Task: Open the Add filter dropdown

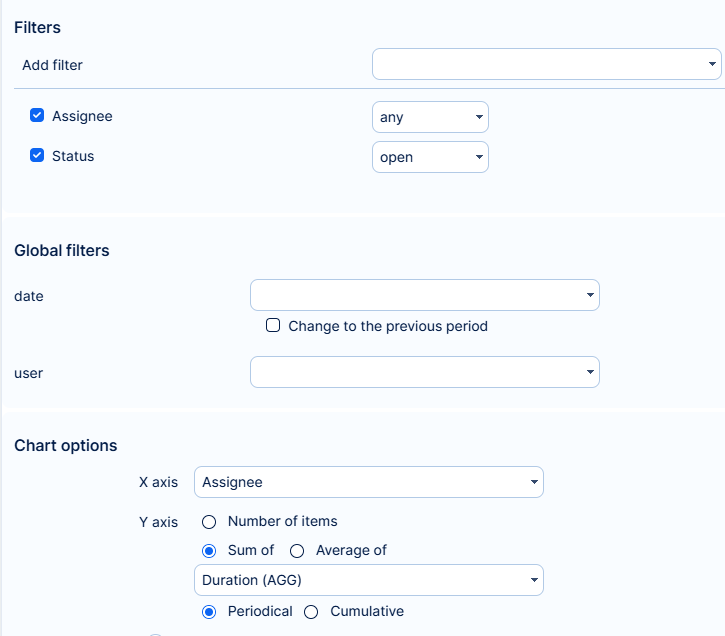Action: pyautogui.click(x=546, y=65)
